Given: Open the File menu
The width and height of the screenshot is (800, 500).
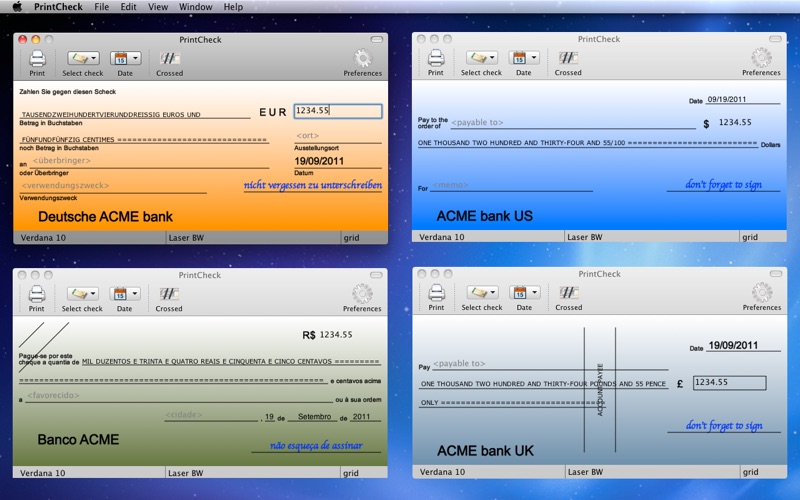Looking at the screenshot, I should 102,7.
